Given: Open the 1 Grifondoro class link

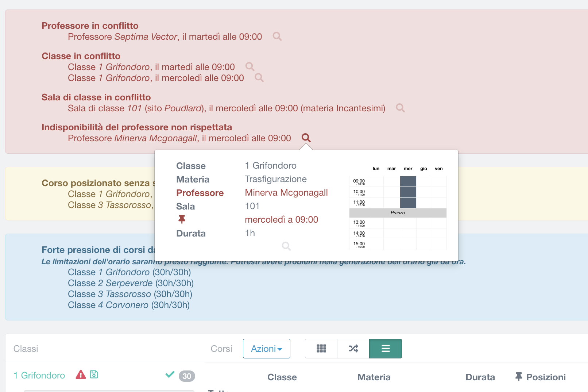Looking at the screenshot, I should pyautogui.click(x=39, y=375).
